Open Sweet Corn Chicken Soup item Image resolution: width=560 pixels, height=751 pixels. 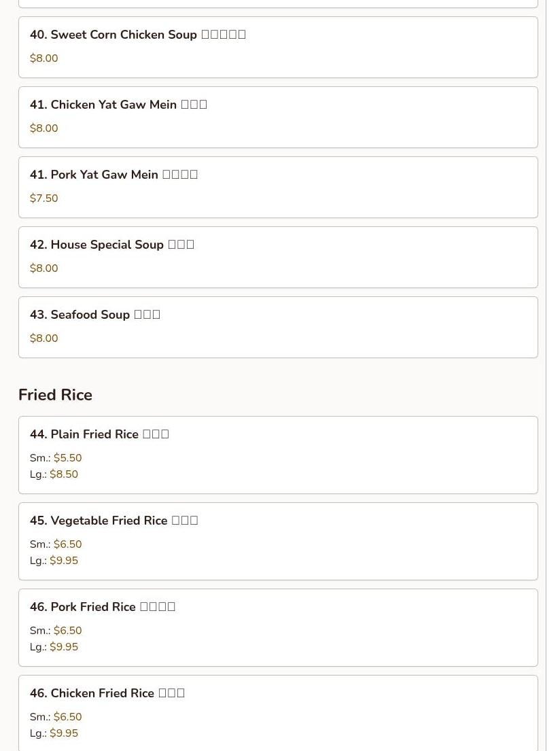click(x=277, y=47)
